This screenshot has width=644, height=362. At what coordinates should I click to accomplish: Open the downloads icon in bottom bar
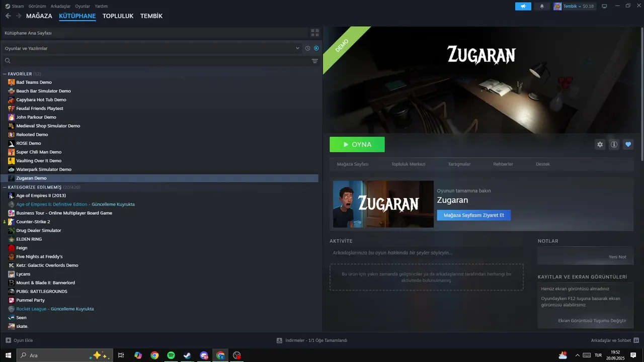pos(279,340)
